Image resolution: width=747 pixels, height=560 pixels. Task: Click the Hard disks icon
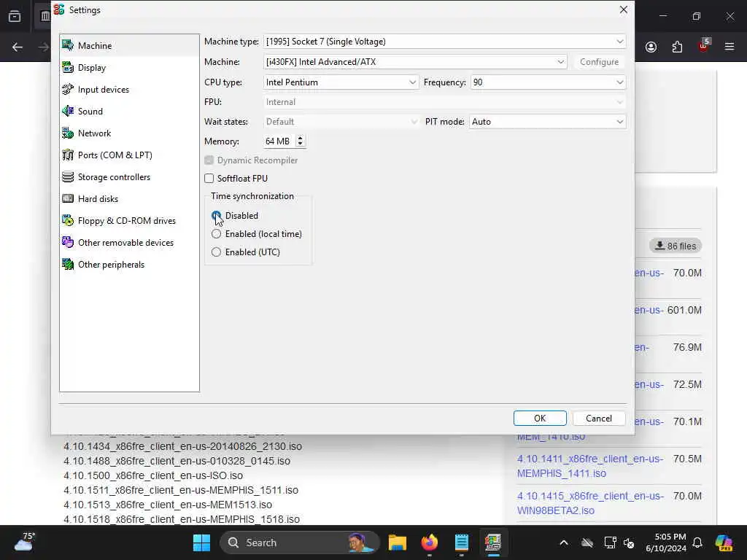pyautogui.click(x=68, y=199)
